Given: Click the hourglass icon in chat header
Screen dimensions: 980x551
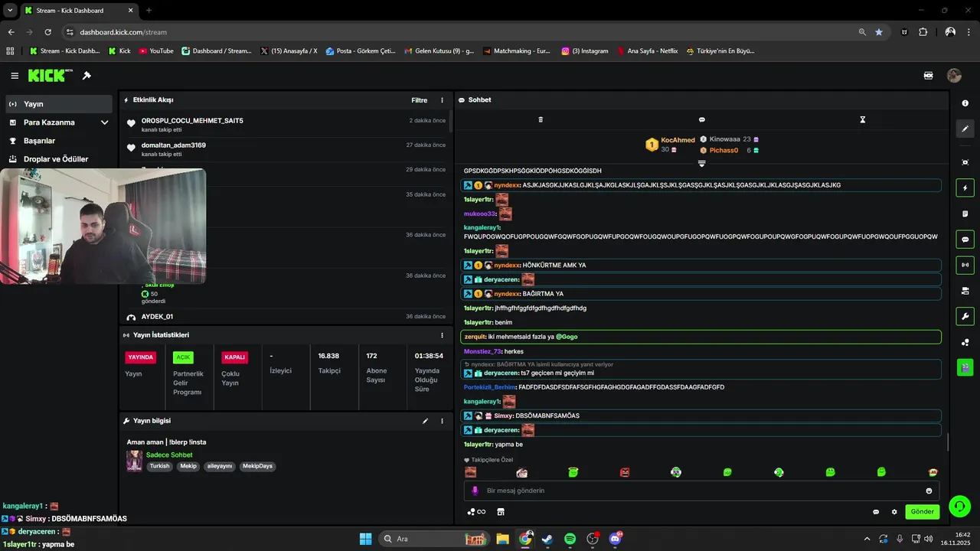Looking at the screenshot, I should pos(862,119).
